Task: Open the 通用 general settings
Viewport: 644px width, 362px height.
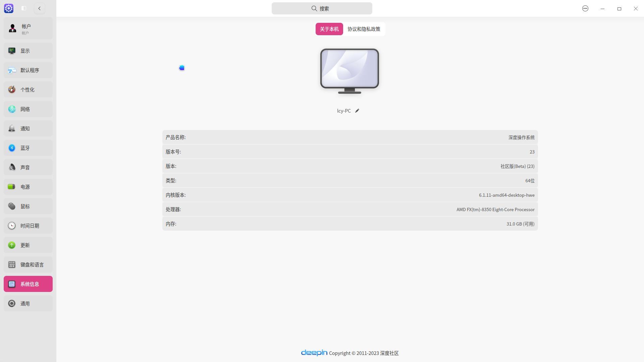Action: click(x=28, y=303)
